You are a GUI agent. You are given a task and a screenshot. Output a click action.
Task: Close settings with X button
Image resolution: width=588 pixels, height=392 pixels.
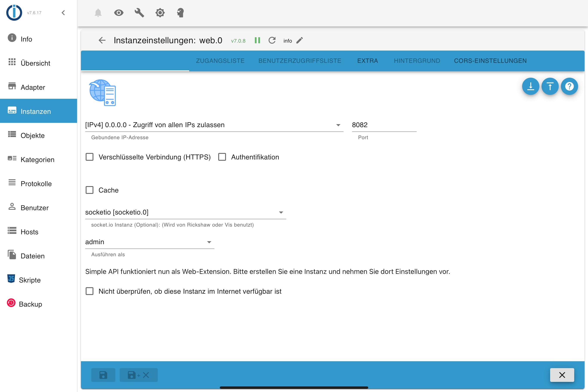pyautogui.click(x=562, y=375)
